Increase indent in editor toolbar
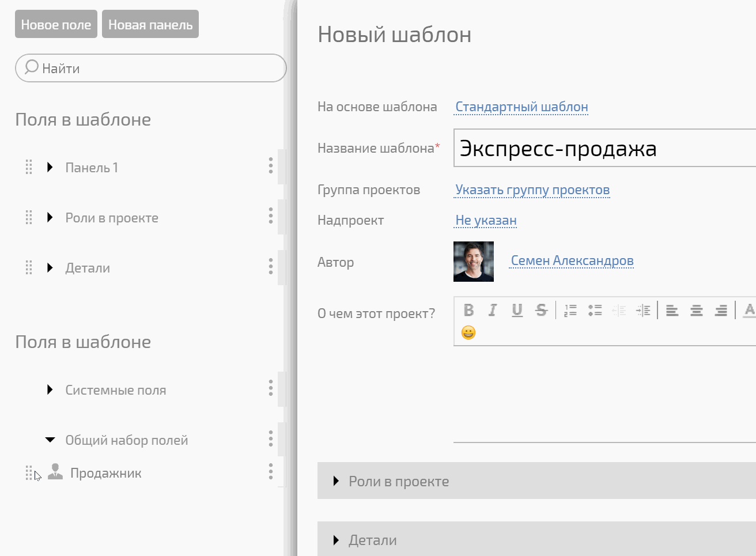 click(x=643, y=311)
